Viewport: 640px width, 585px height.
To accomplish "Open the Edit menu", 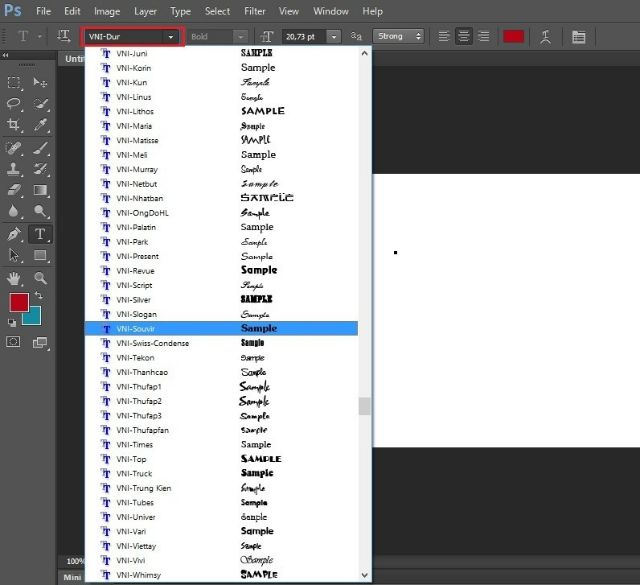I will pyautogui.click(x=72, y=11).
